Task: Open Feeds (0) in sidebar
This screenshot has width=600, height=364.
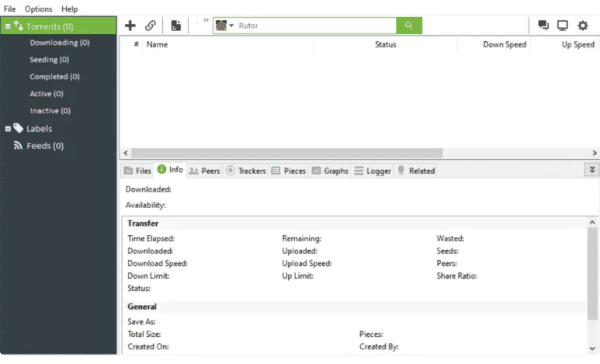Action: 45,146
